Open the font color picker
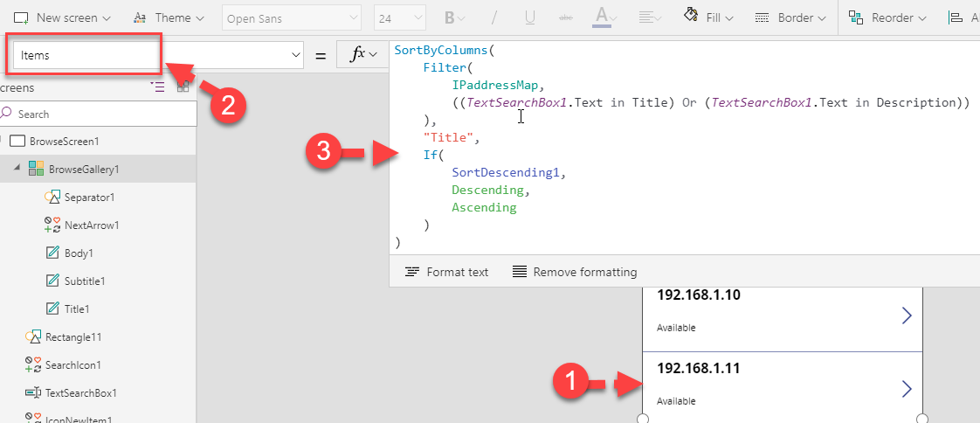 pos(604,18)
